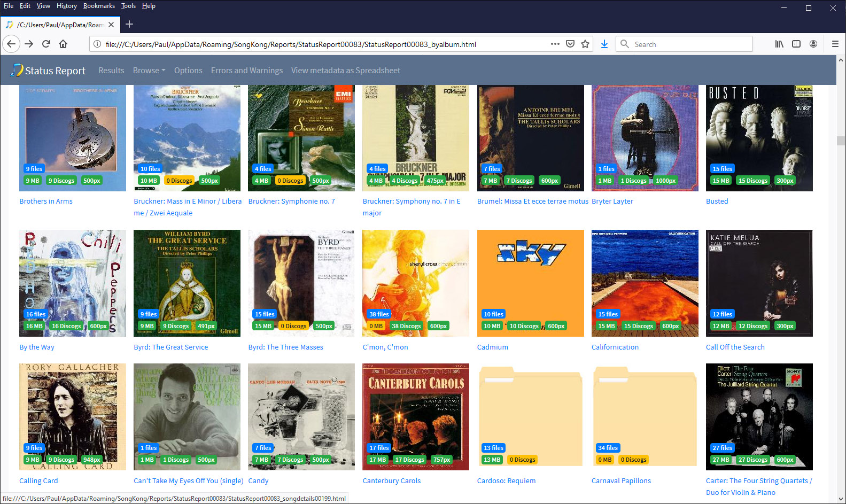Open the Firefox account icon
Image resolution: width=846 pixels, height=504 pixels.
click(813, 44)
